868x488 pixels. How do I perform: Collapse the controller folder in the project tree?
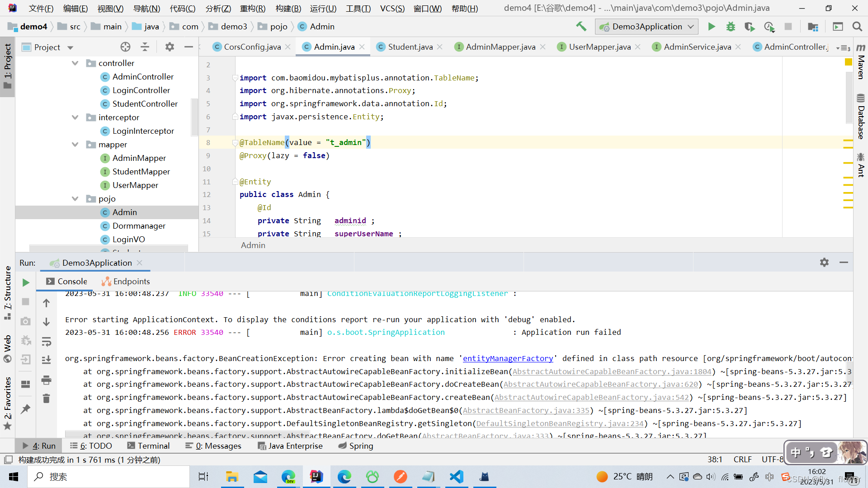tap(75, 63)
